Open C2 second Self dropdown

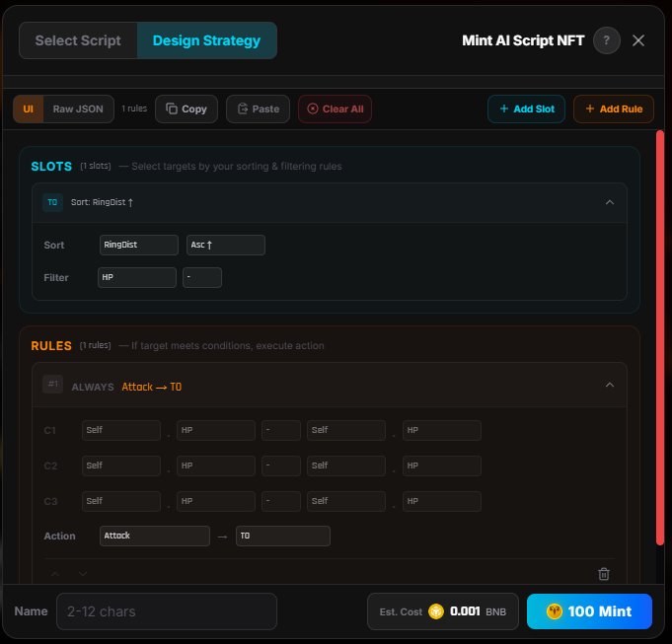[345, 465]
